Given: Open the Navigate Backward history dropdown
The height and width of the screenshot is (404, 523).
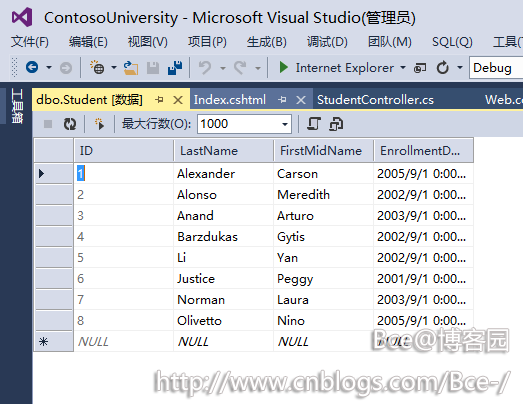Looking at the screenshot, I should point(49,68).
